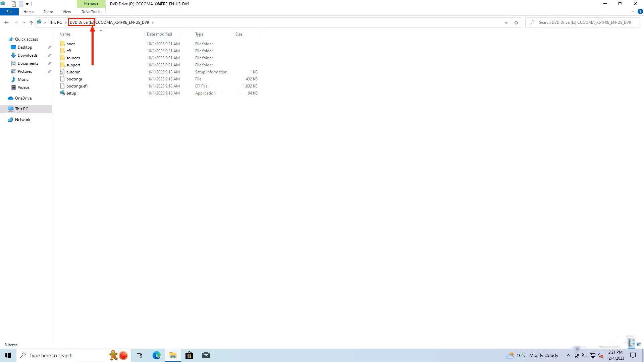Screen dimensions: 644x362
Task: Open the File menu
Action: (x=9, y=11)
